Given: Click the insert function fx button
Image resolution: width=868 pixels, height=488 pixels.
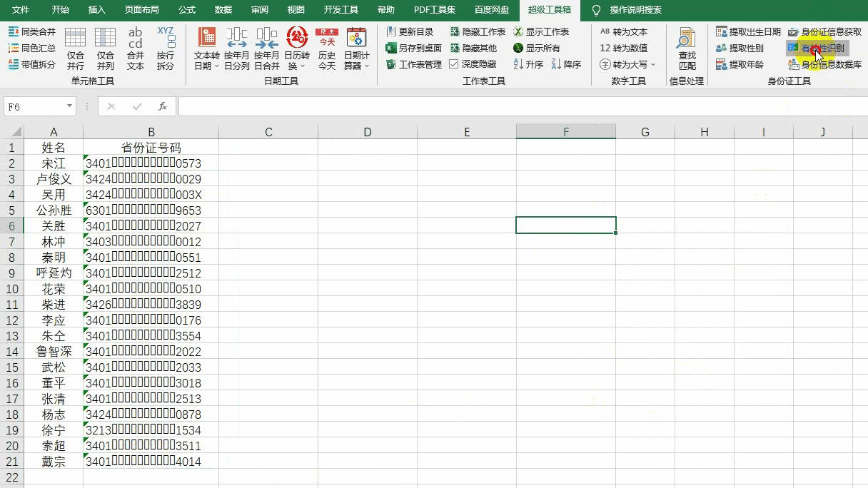Looking at the screenshot, I should pos(163,106).
